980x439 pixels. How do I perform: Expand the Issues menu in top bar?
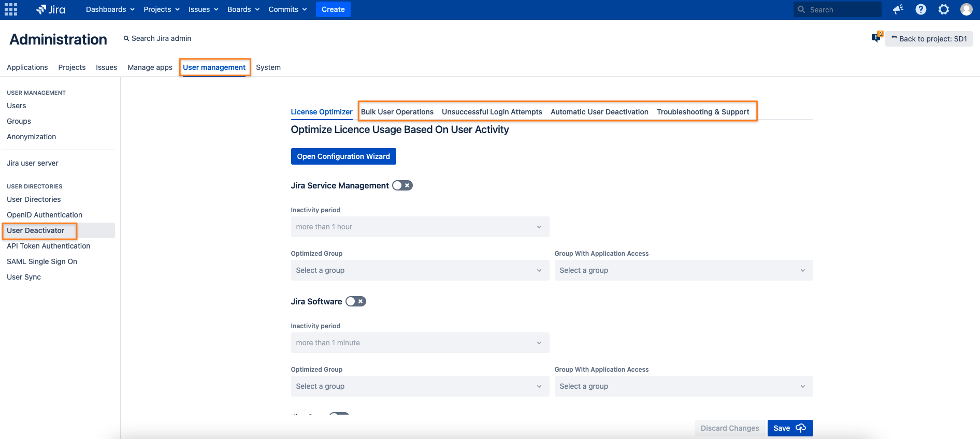204,9
